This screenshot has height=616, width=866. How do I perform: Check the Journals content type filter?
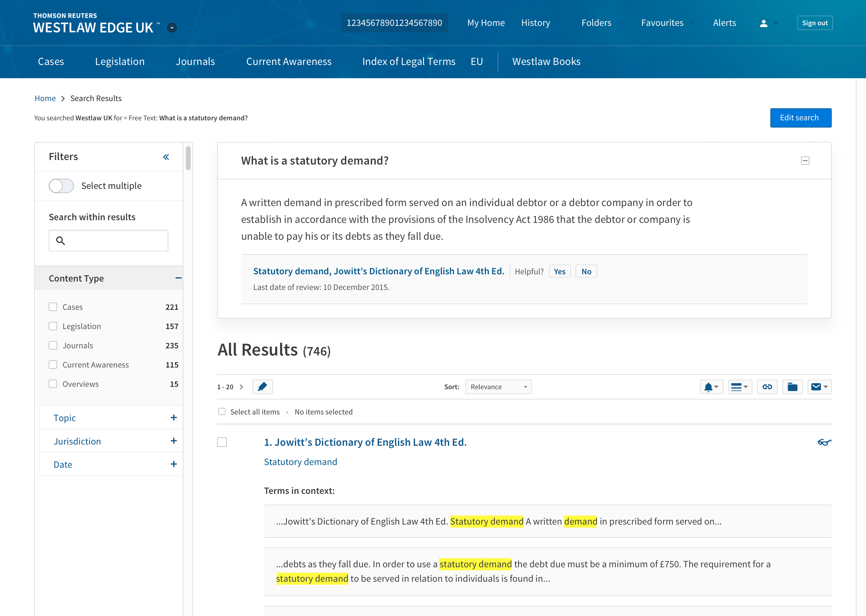click(53, 346)
